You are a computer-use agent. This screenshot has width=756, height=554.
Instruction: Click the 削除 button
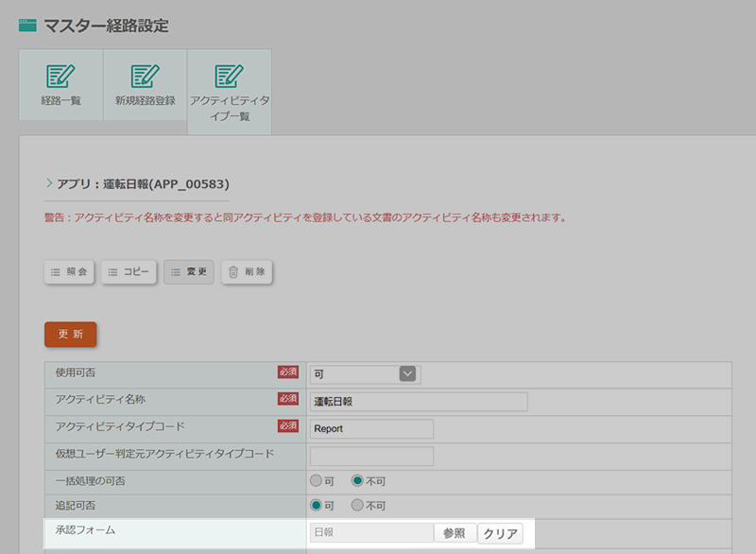[247, 272]
